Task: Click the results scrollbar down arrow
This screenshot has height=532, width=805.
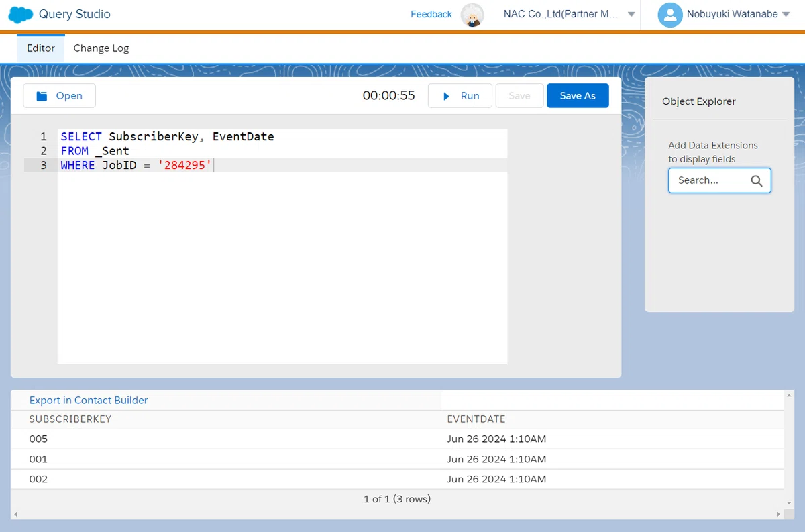Action: (789, 503)
